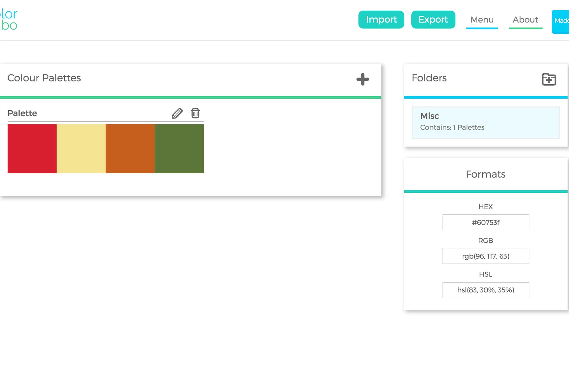Edit the palette with pencil icon
The height and width of the screenshot is (392, 569).
point(177,113)
